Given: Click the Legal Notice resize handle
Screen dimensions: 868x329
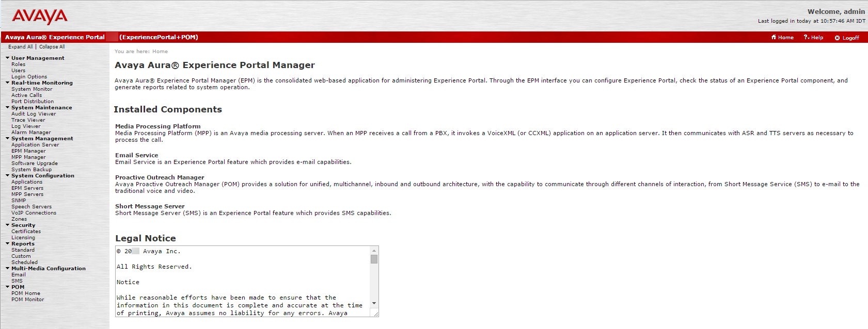Looking at the screenshot, I should [375, 314].
